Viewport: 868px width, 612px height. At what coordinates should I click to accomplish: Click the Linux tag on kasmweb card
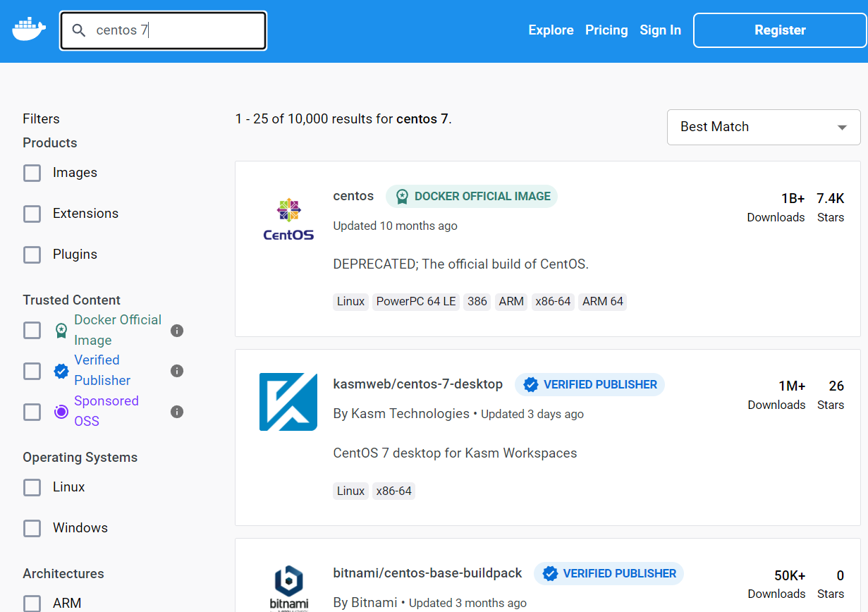350,491
